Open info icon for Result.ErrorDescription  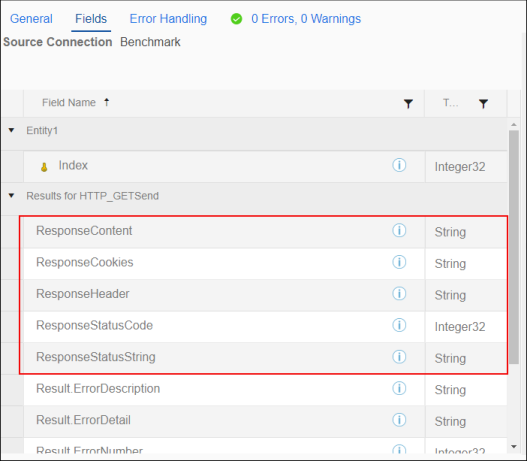coord(399,388)
